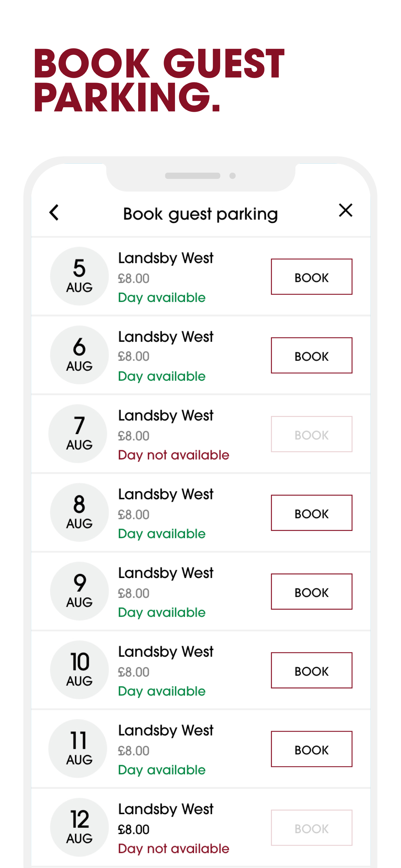This screenshot has width=401, height=868.
Task: Tap 'Day not available' text for 7 Aug
Action: [174, 455]
